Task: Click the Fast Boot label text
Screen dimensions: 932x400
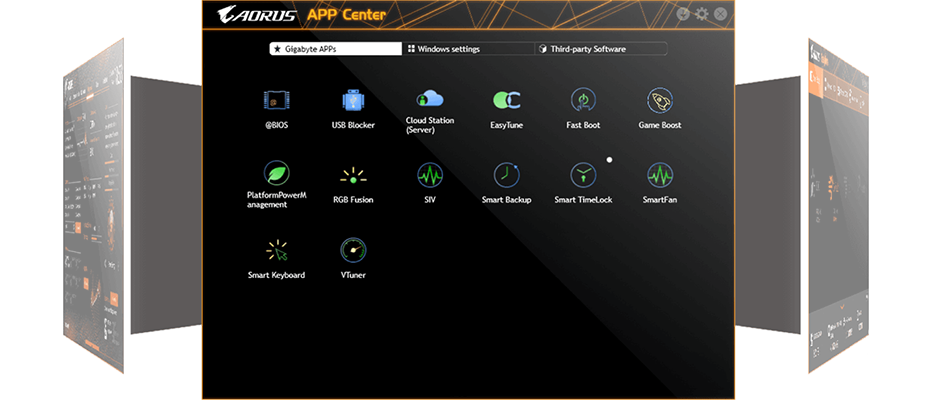Action: click(x=583, y=125)
